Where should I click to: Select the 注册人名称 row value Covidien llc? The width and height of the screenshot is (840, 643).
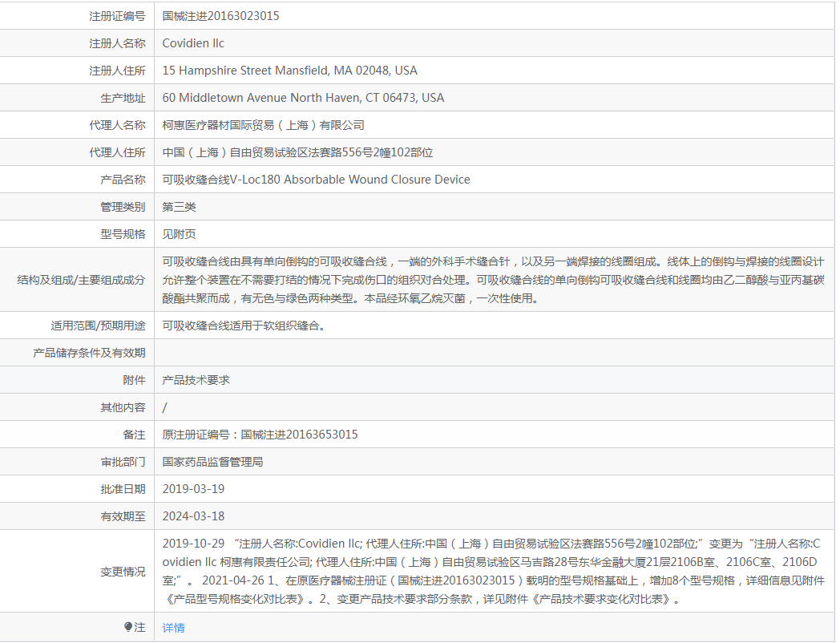[193, 43]
